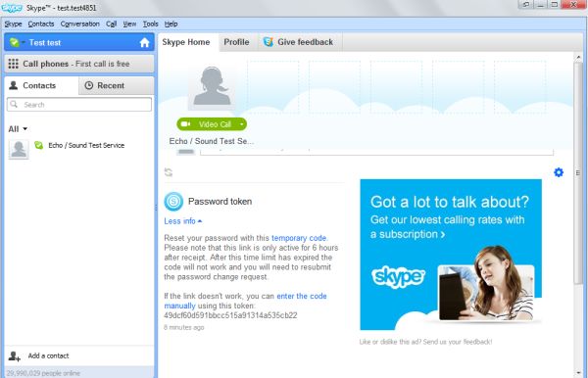Open the Contacts menu
588x378 pixels.
(41, 24)
